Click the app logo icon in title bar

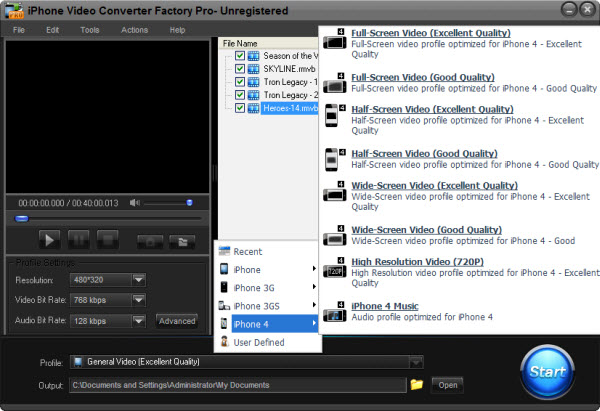tap(14, 11)
